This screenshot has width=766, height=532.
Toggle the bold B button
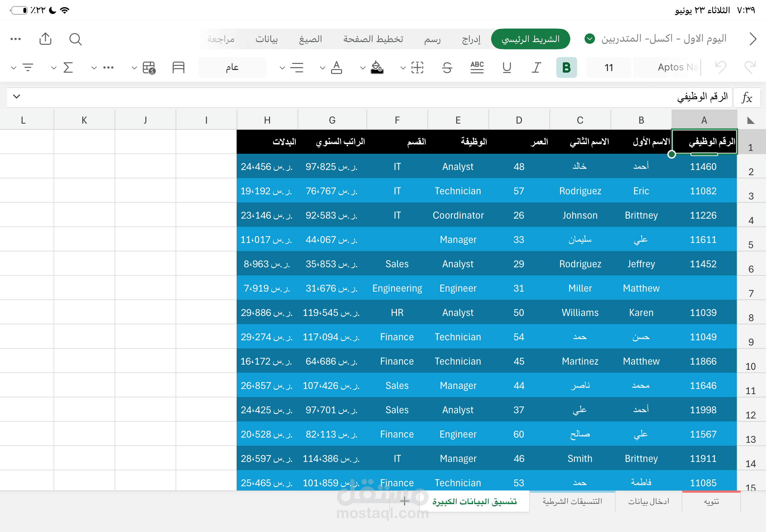[566, 67]
